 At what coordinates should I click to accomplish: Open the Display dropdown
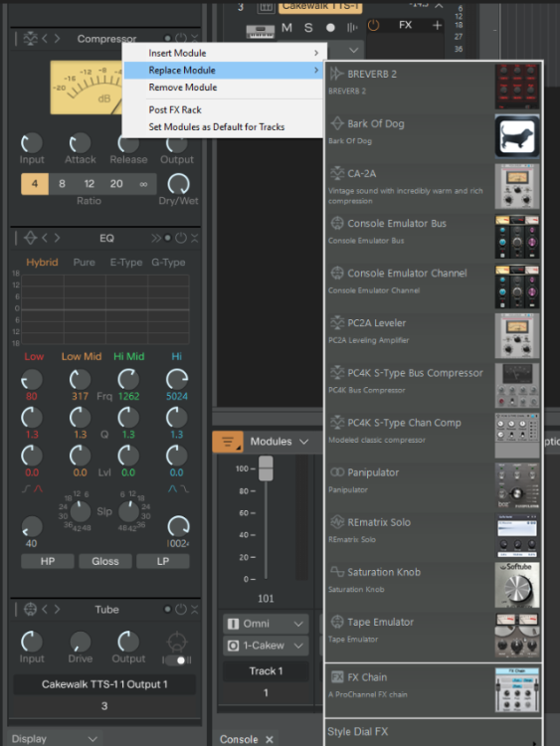[54, 738]
